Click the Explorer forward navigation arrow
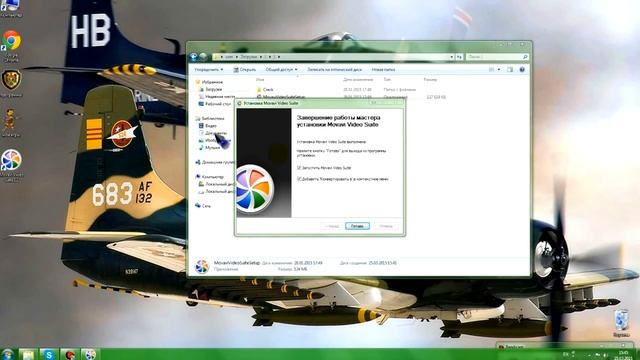The height and width of the screenshot is (360, 640). 203,57
